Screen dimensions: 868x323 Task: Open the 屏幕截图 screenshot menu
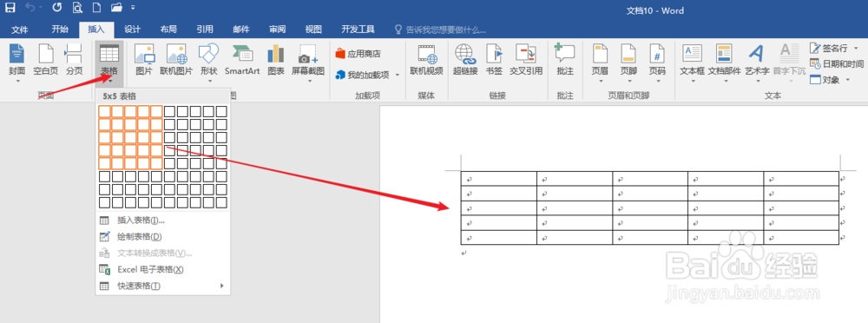(x=308, y=63)
